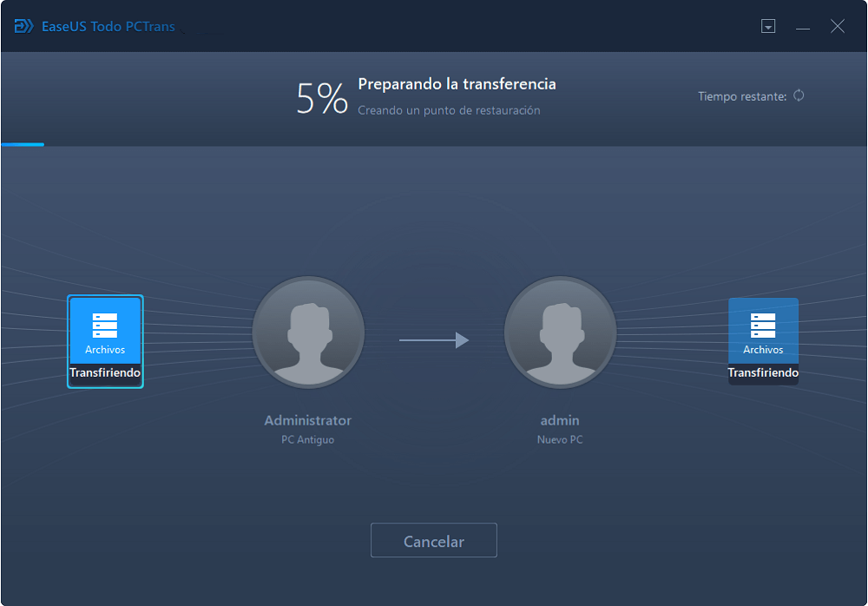Viewport: 868px width, 606px height.
Task: Click the Administrator PC Antiguo avatar
Action: [308, 333]
